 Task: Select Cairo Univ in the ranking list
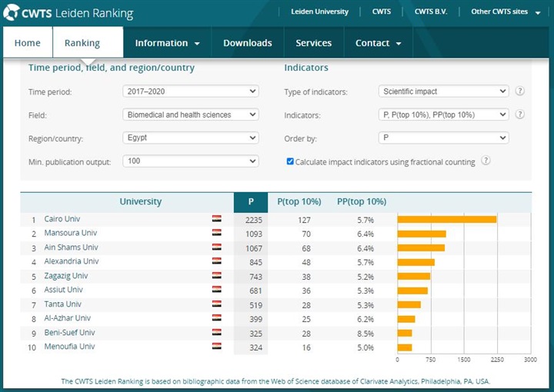click(62, 219)
